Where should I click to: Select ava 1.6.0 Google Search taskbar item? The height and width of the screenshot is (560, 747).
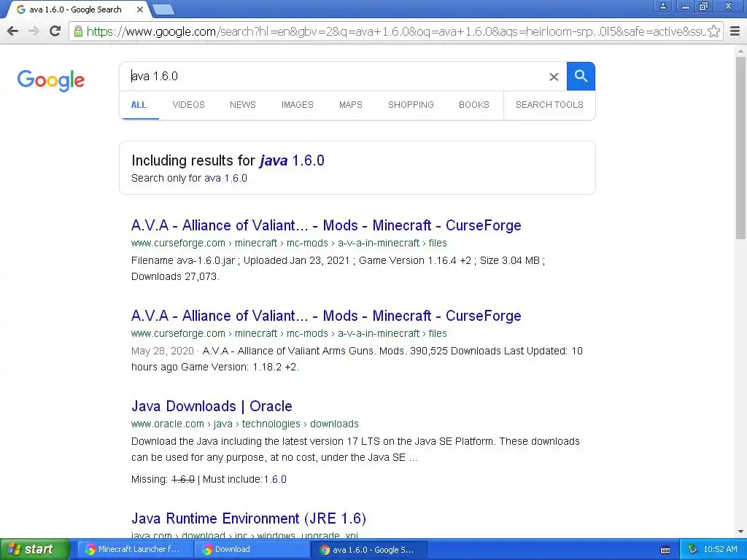368,550
